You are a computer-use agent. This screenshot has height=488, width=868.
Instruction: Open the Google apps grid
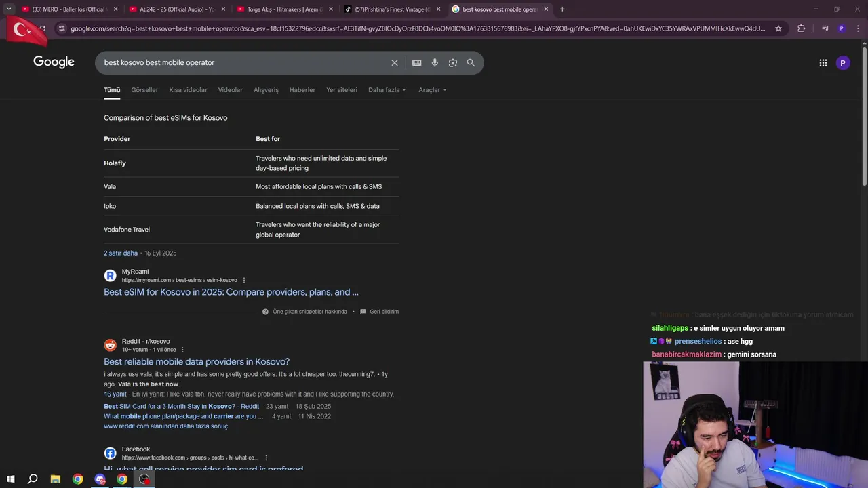coord(823,62)
